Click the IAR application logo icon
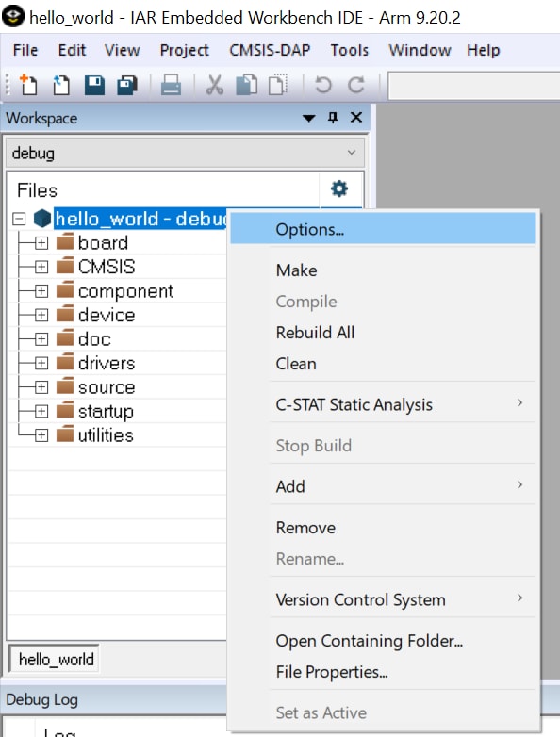Image resolution: width=560 pixels, height=737 pixels. click(13, 16)
